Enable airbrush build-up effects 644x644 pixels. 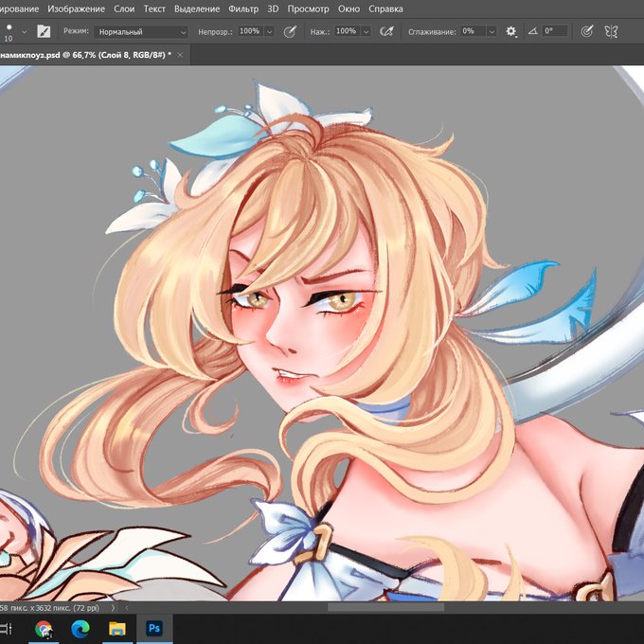(x=386, y=31)
